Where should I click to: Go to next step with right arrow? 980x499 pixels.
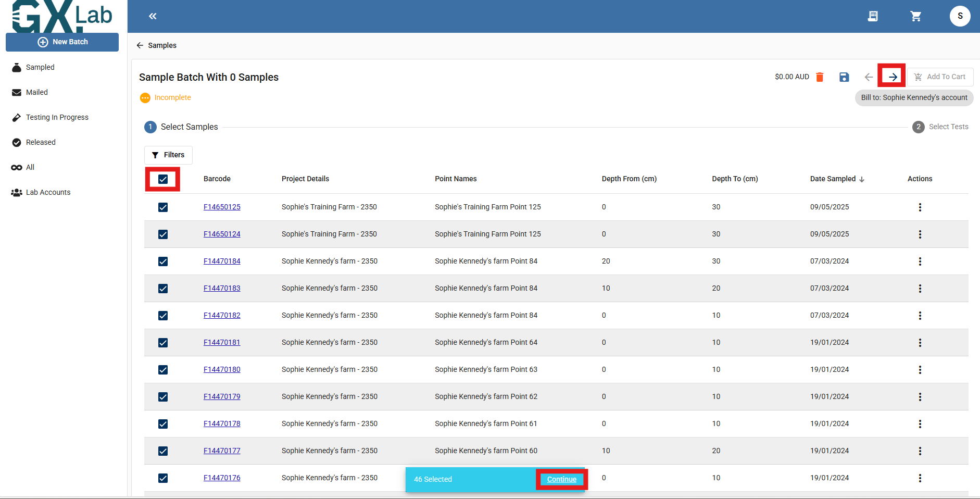coord(893,77)
